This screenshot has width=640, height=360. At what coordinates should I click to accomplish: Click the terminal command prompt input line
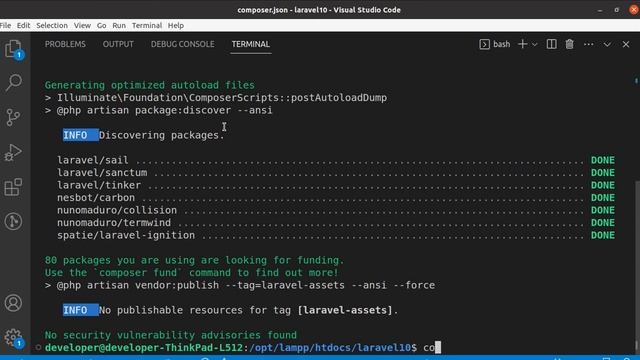click(242, 348)
